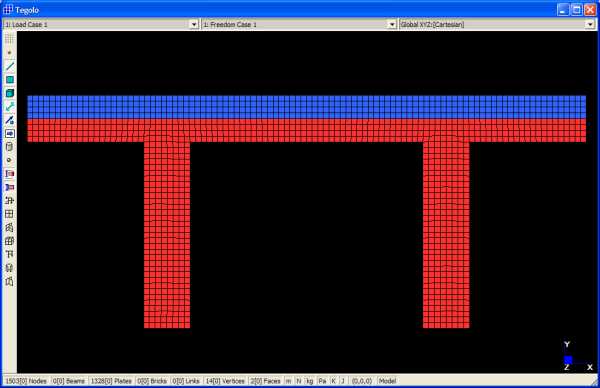Image resolution: width=600 pixels, height=388 pixels.
Task: Click the blue deck mesh region
Action: click(x=307, y=107)
